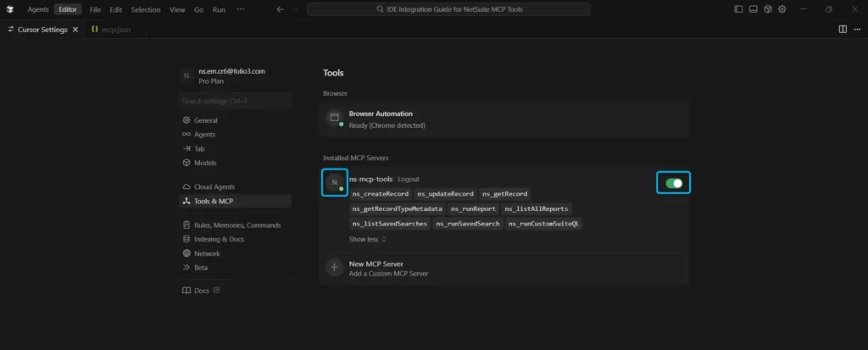This screenshot has height=350, width=868.
Task: Collapse tool list with Show less
Action: [x=367, y=239]
